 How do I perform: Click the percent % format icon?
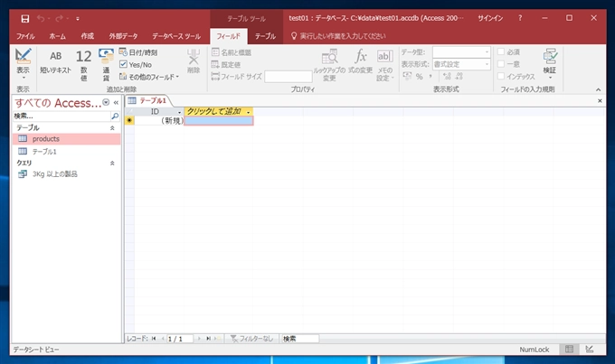coord(420,77)
